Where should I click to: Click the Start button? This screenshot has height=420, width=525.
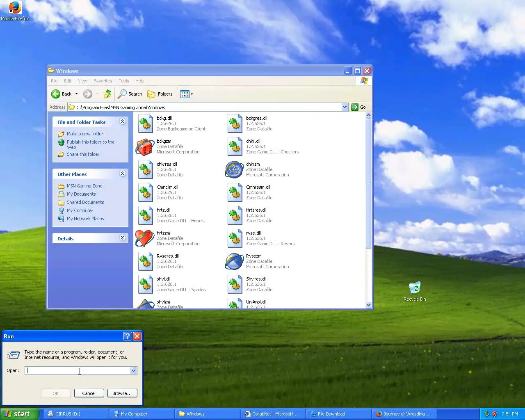[x=19, y=414]
